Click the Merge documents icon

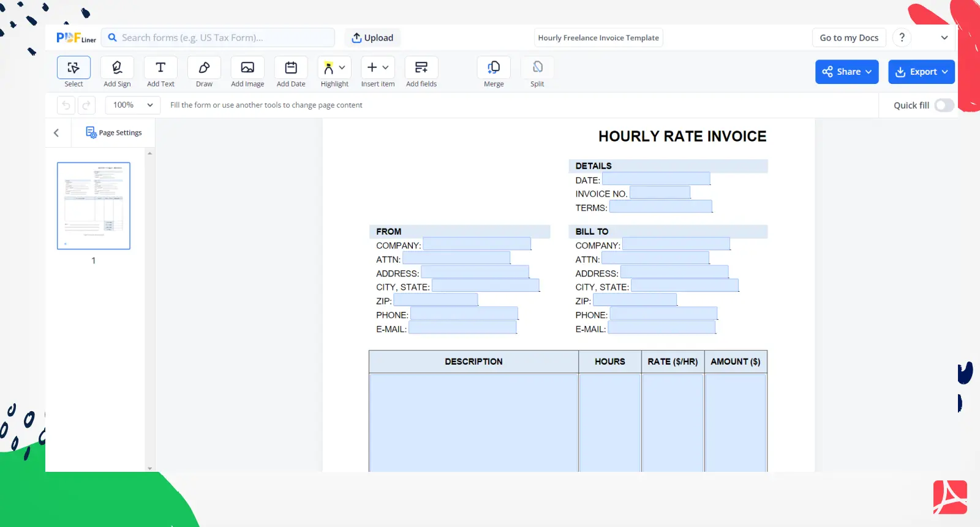(494, 67)
